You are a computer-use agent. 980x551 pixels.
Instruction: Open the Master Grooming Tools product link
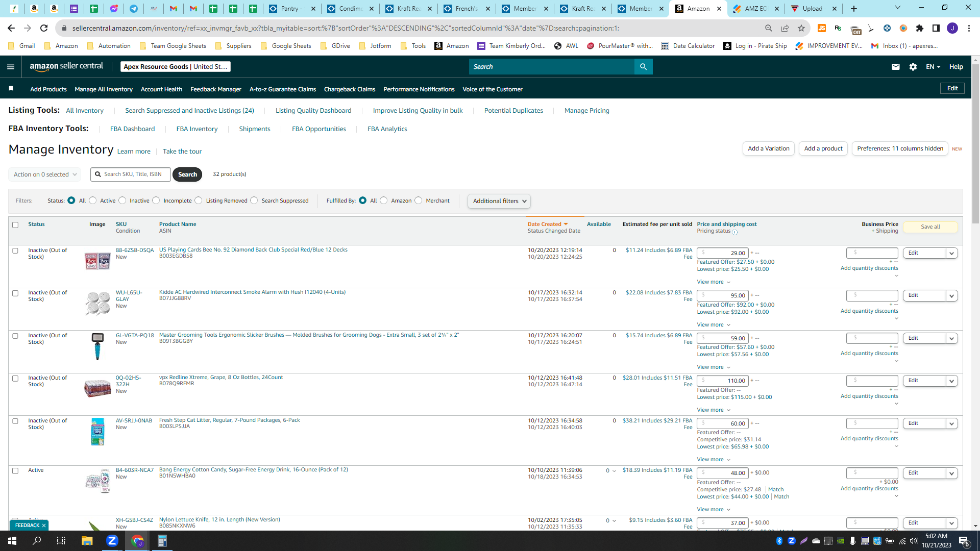pyautogui.click(x=309, y=335)
